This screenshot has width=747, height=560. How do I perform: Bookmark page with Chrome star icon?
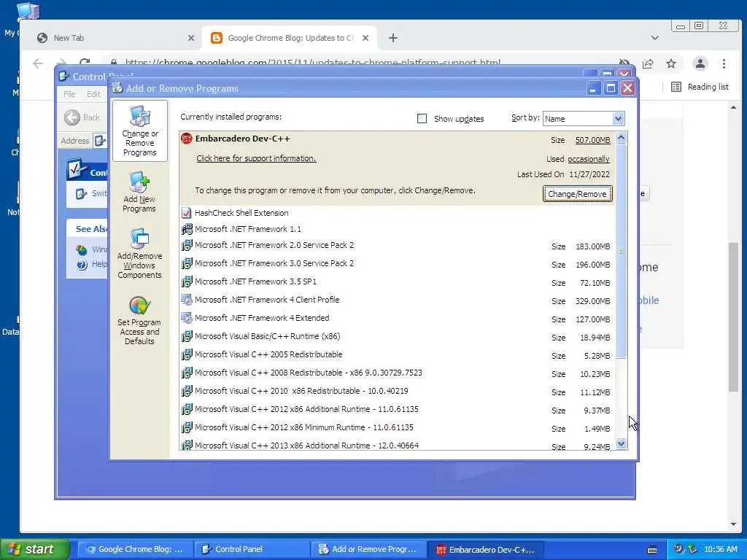tap(671, 63)
